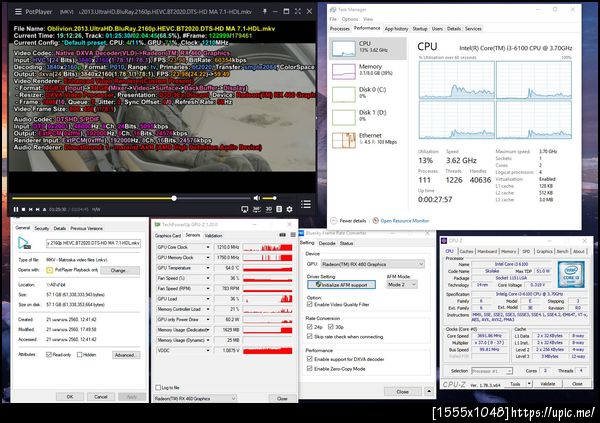Open VDDC sensor dropdown in GPU-Z
This screenshot has height=423, width=600.
[x=208, y=351]
